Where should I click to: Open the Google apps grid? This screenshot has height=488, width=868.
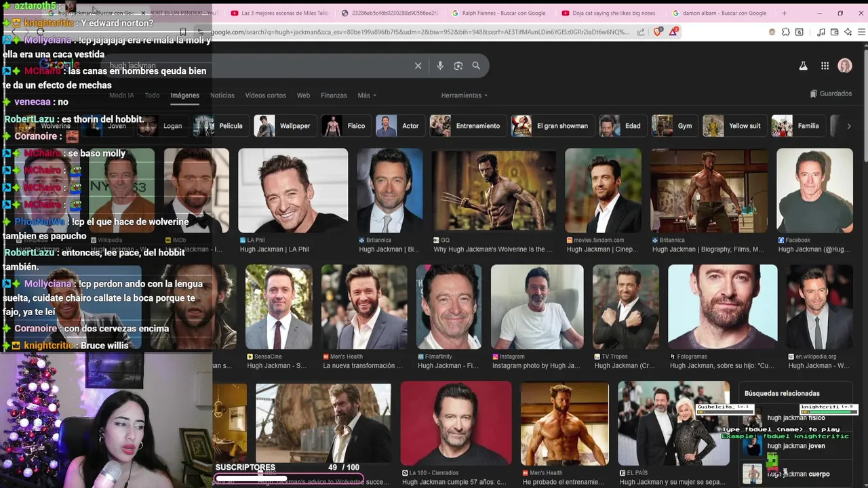coord(825,66)
